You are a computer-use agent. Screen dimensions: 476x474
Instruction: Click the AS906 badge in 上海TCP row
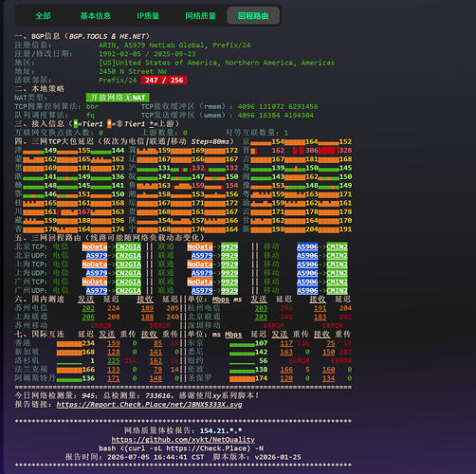(x=307, y=264)
